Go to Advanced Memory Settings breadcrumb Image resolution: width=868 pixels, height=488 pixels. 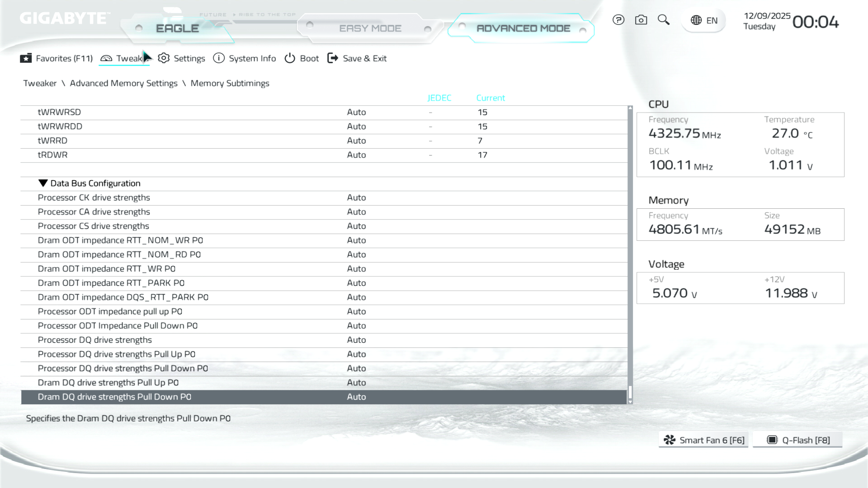123,83
